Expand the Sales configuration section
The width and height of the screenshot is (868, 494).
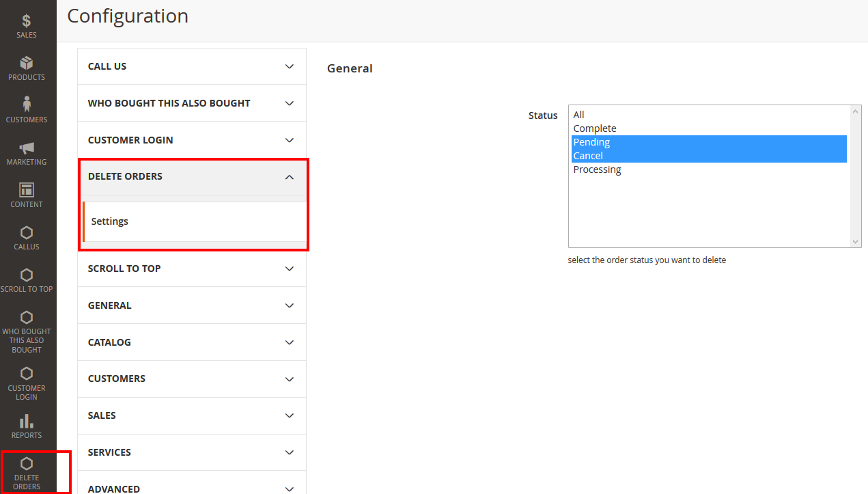(191, 415)
